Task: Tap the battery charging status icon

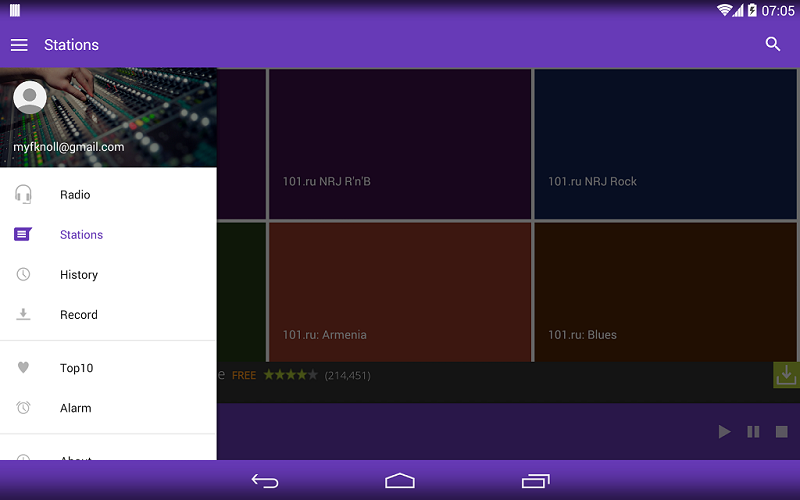Action: click(752, 10)
